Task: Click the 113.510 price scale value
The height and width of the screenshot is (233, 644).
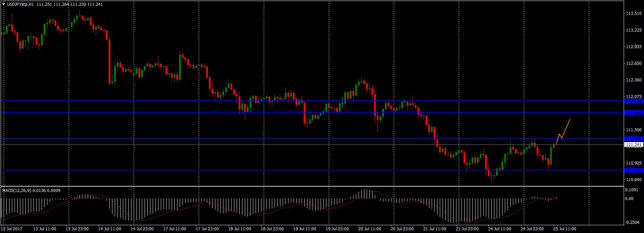Action: [x=634, y=14]
